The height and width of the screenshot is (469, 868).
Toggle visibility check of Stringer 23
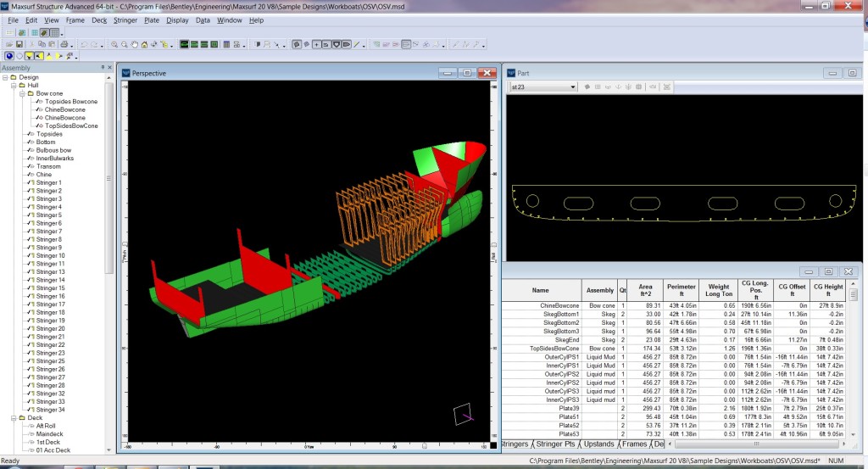tap(31, 353)
